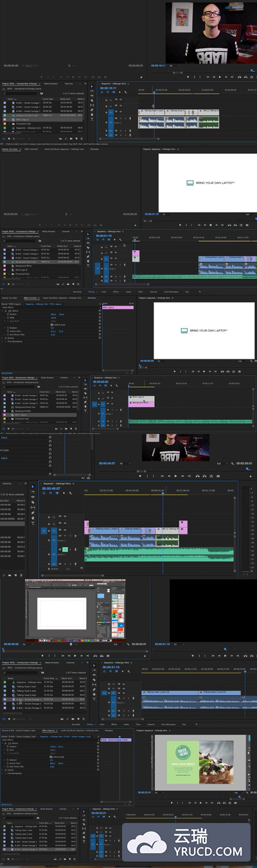Uncheck Uniform Scale in B-Roll Screen Footage Effect Controls
This screenshot has height=868, width=257.
point(51,757)
